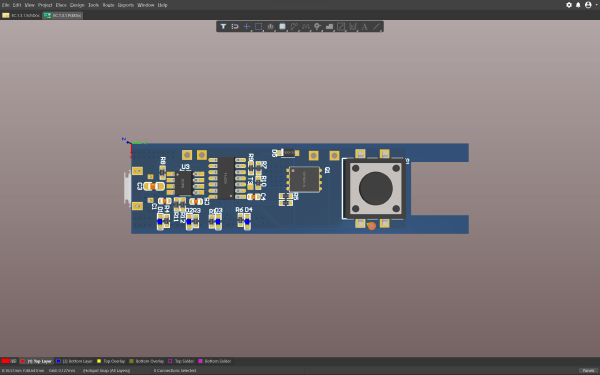Viewport: 600px width, 375px height.
Task: Select the place polygon pour tool
Action: point(329,26)
